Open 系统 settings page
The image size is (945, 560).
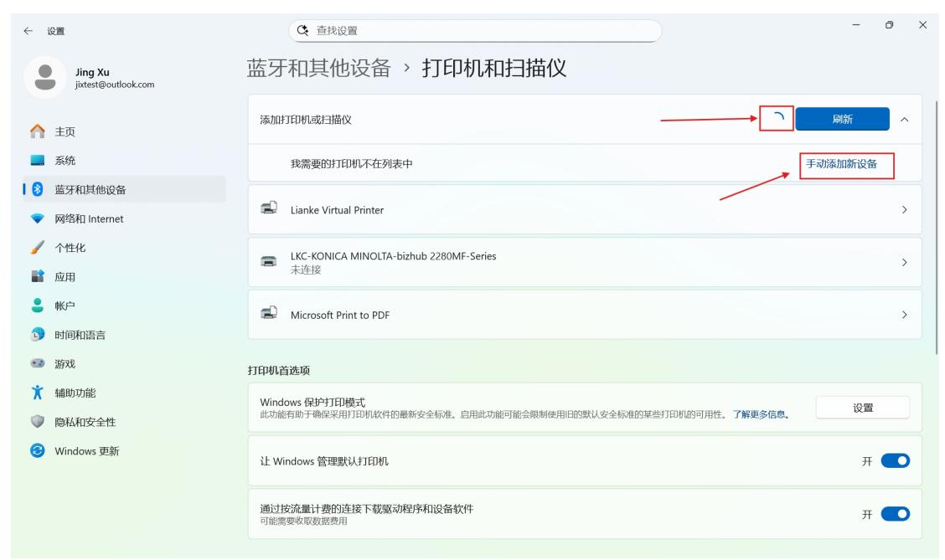(x=124, y=160)
